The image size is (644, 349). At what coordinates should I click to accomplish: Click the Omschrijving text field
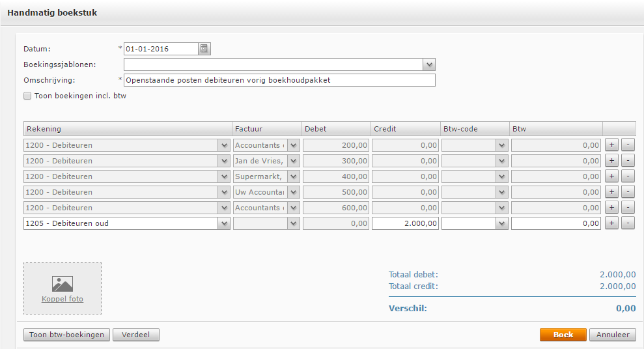(279, 80)
